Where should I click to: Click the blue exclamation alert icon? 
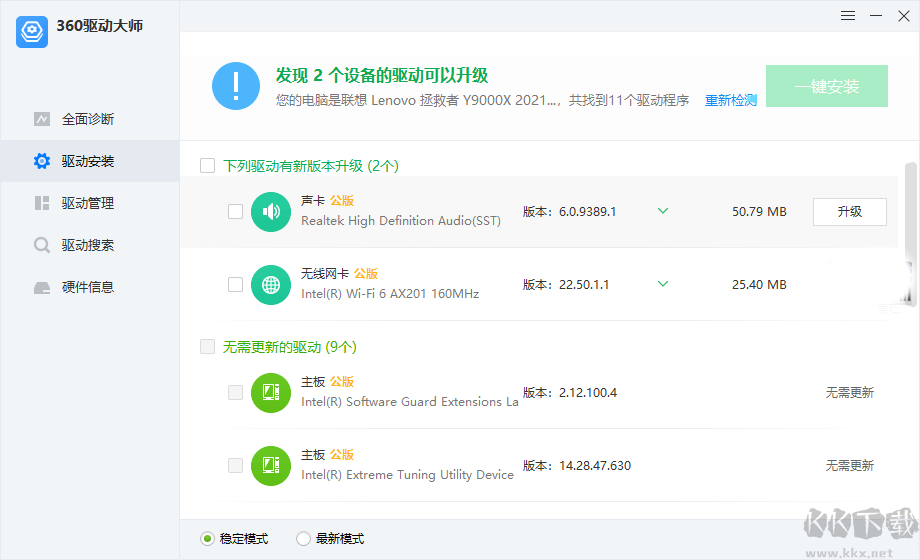pos(235,86)
